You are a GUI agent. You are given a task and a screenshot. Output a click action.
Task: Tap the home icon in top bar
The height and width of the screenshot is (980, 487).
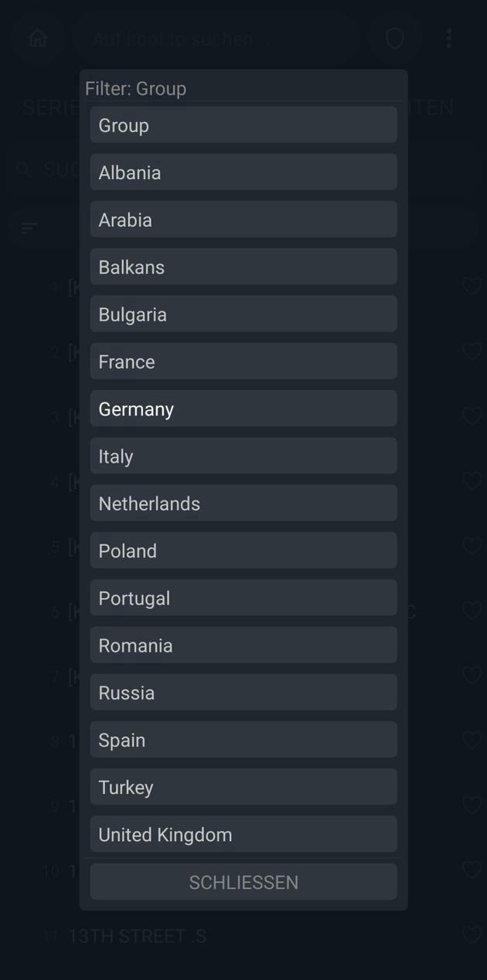[x=37, y=39]
